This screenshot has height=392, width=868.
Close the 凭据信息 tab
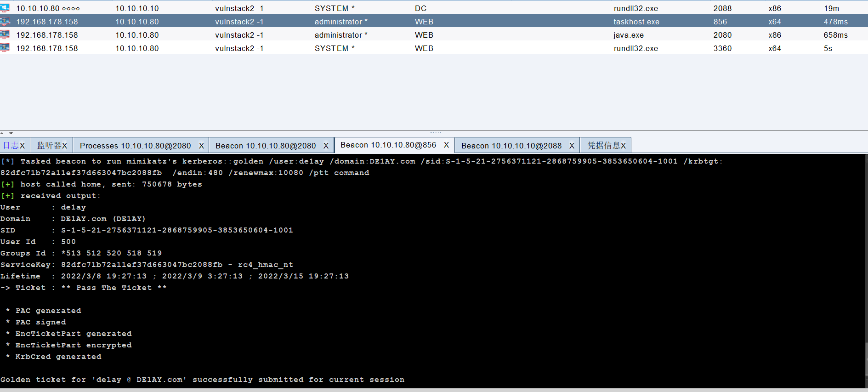624,146
